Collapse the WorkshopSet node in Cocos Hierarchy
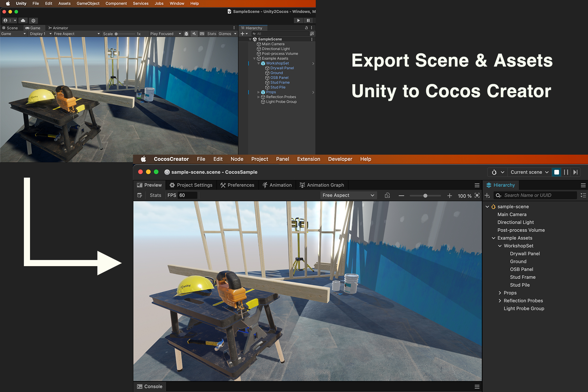 point(500,246)
